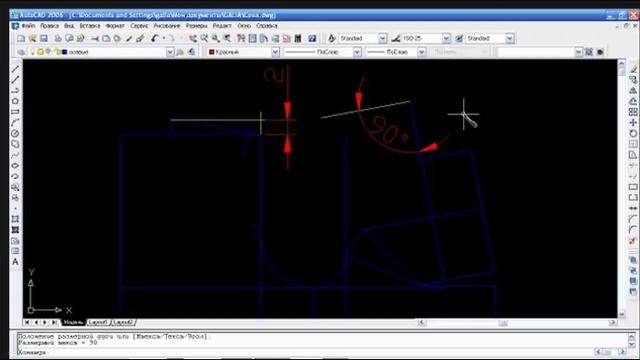This screenshot has width=640, height=360.
Task: Select the Rectangle tool in Draw toolbar
Action: pos(15,111)
